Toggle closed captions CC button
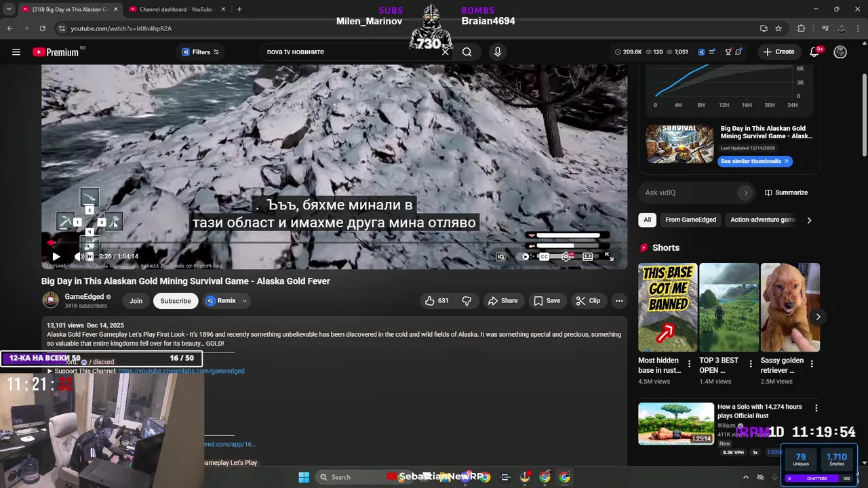 coord(544,256)
